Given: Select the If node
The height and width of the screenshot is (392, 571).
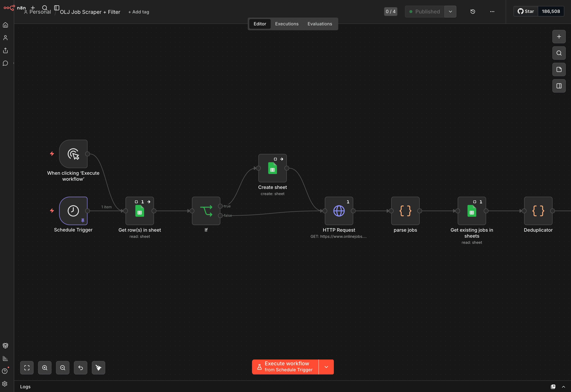Looking at the screenshot, I should coord(206,211).
